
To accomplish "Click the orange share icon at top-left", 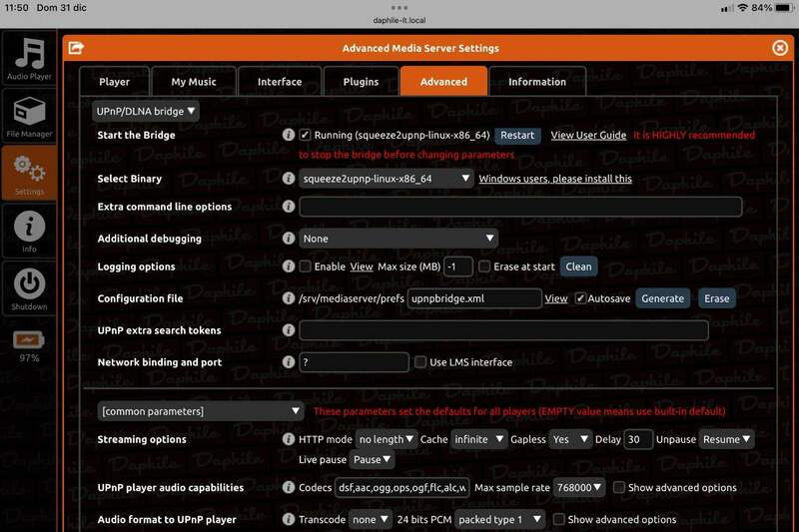I will [x=76, y=47].
